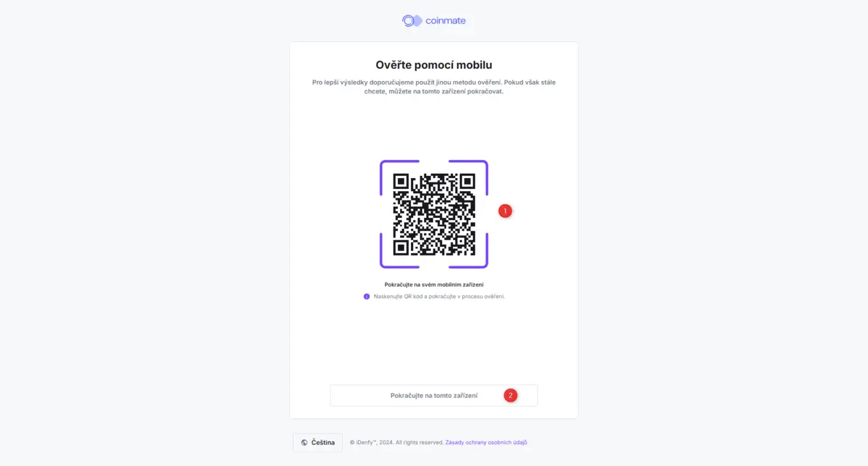Image resolution: width=868 pixels, height=466 pixels.
Task: Click the iDenfy copyright notice text
Action: coord(396,442)
